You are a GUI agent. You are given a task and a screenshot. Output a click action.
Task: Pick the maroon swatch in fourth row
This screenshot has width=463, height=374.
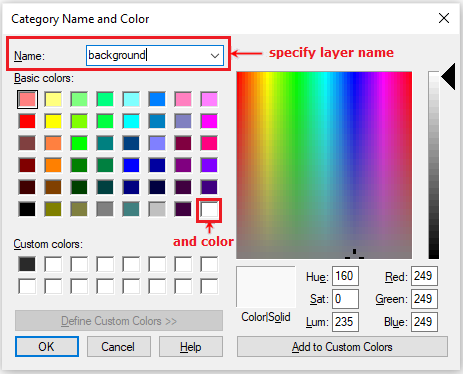point(27,165)
